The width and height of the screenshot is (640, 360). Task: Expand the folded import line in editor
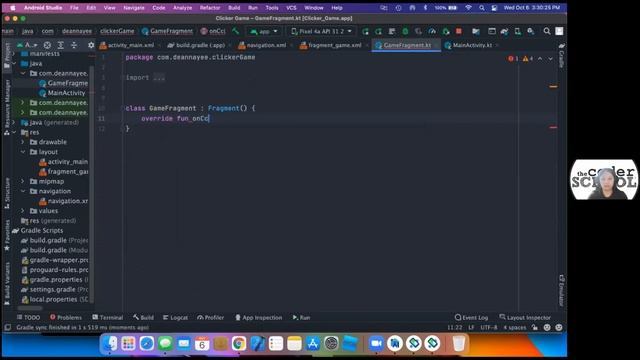(x=159, y=78)
